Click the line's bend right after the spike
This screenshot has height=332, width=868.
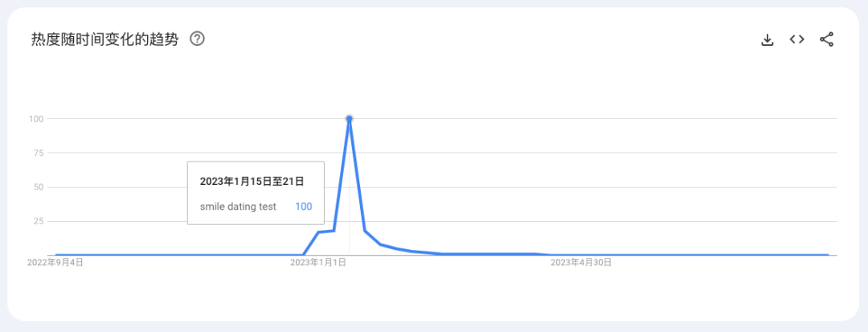point(366,232)
